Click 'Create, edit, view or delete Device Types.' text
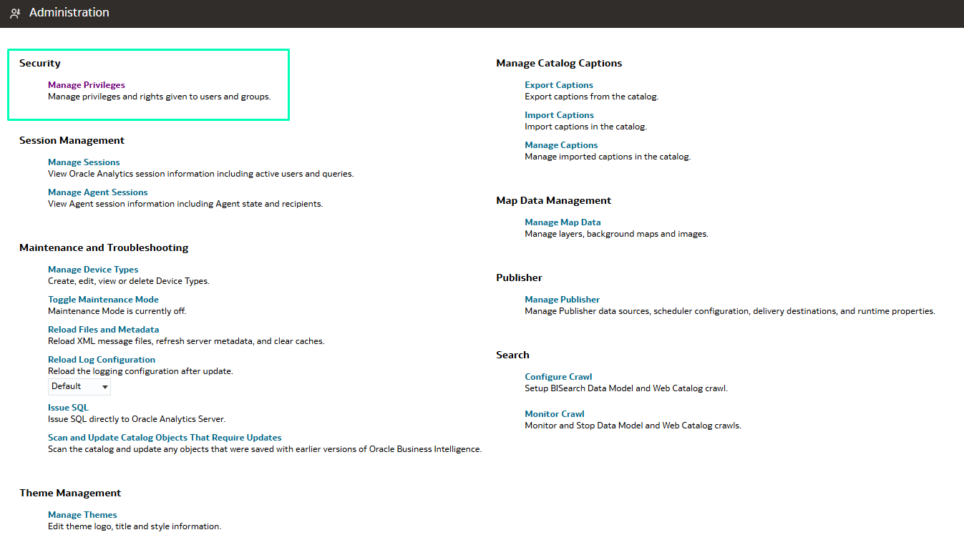The image size is (964, 560). click(x=129, y=281)
